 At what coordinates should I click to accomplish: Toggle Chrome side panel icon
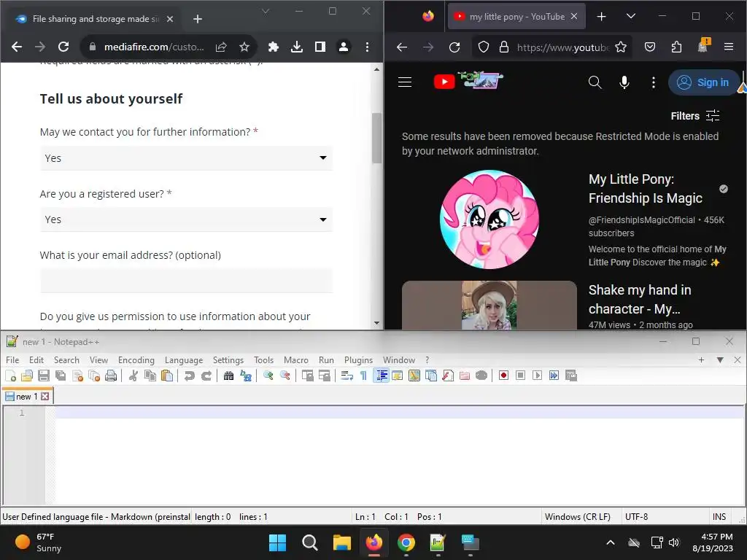(320, 47)
